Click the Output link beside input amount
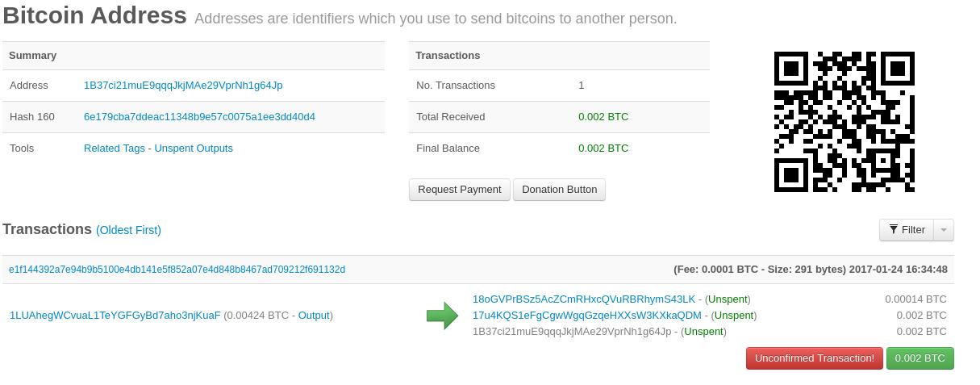The width and height of the screenshot is (980, 385). [314, 316]
